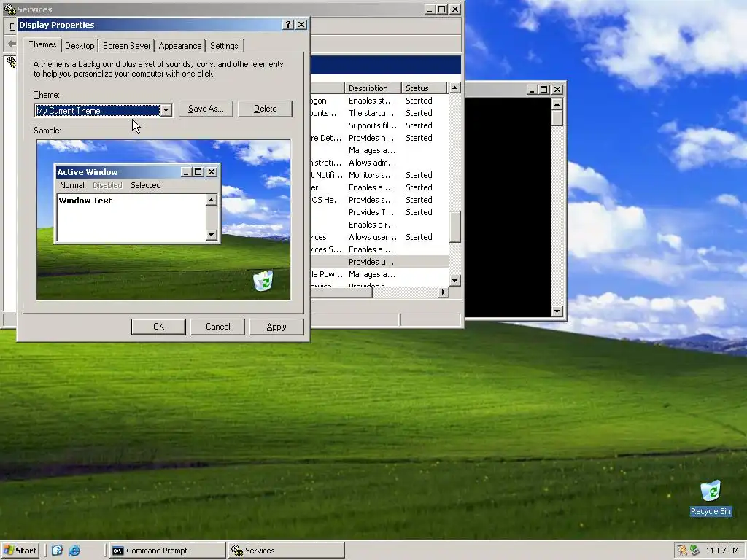The image size is (747, 560).
Task: Select the 'Allows user…' service row
Action: click(379, 237)
